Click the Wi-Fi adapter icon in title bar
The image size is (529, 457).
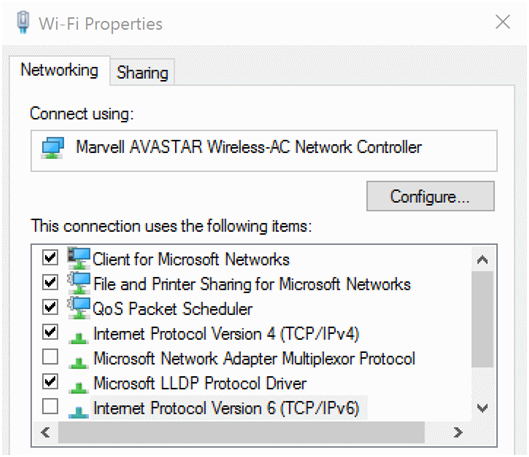[x=23, y=22]
